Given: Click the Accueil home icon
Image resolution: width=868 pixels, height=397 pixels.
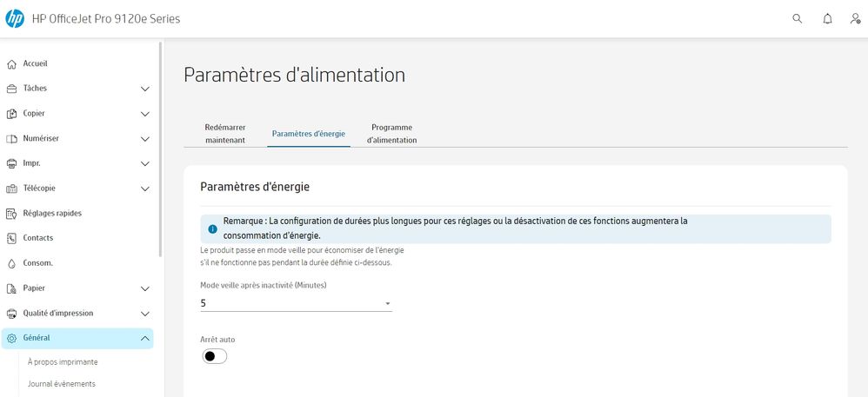Looking at the screenshot, I should (12, 63).
